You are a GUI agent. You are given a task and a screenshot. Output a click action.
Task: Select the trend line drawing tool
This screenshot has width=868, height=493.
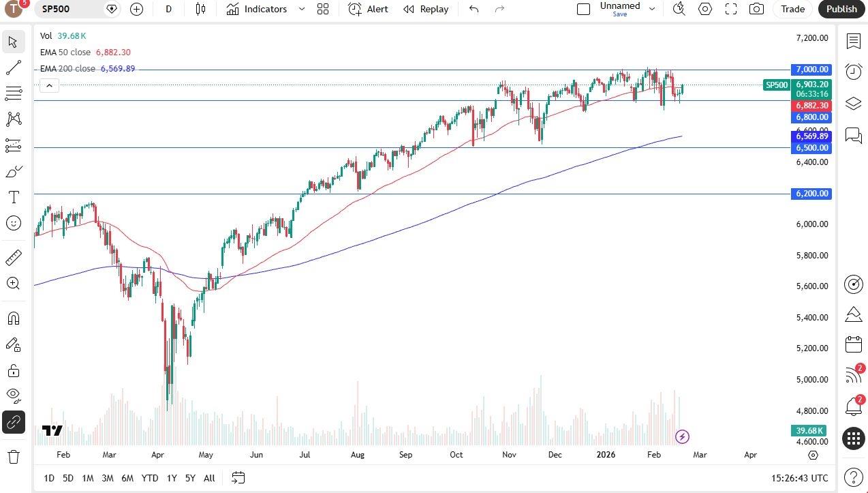14,68
